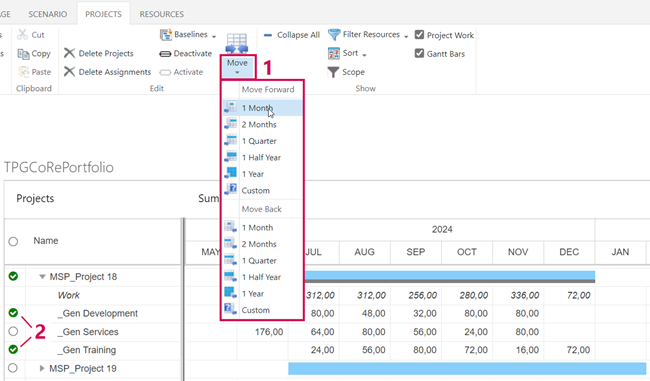The height and width of the screenshot is (381, 650).
Task: Open the Filter Resources dropdown arrow
Action: pos(406,36)
